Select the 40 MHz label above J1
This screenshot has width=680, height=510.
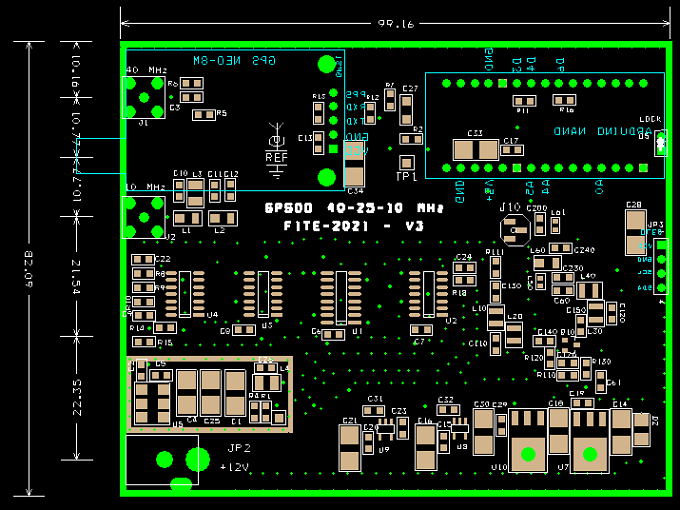coord(146,70)
